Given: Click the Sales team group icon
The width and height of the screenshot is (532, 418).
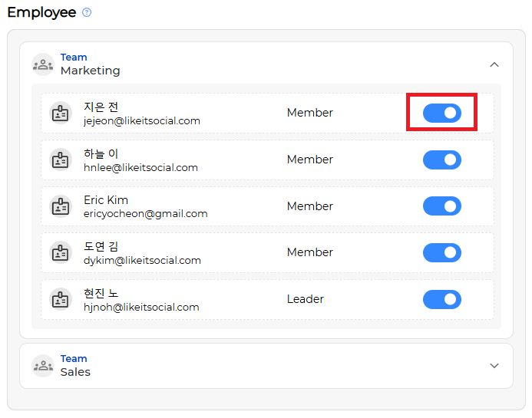Looking at the screenshot, I should click(x=43, y=366).
